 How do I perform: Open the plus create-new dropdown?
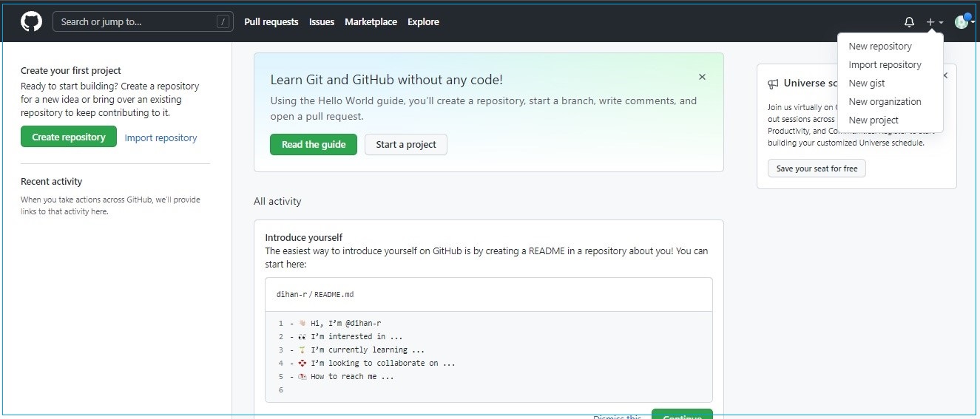(935, 22)
